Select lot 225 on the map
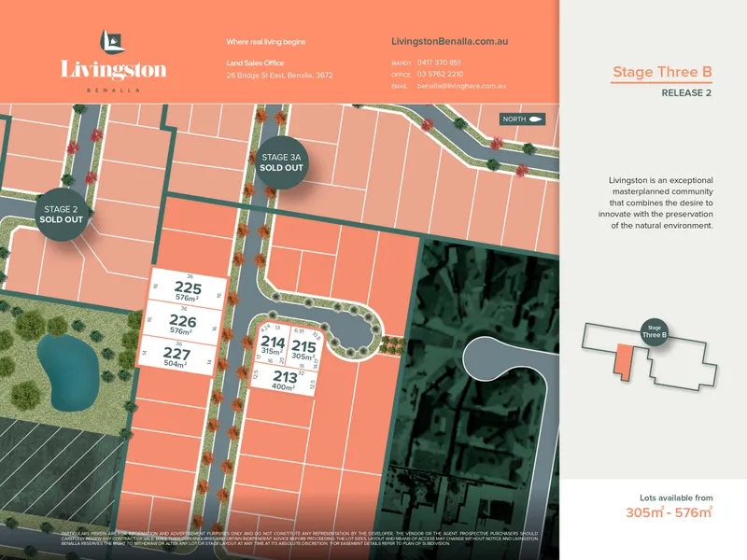Image resolution: width=747 pixels, height=560 pixels. point(188,289)
